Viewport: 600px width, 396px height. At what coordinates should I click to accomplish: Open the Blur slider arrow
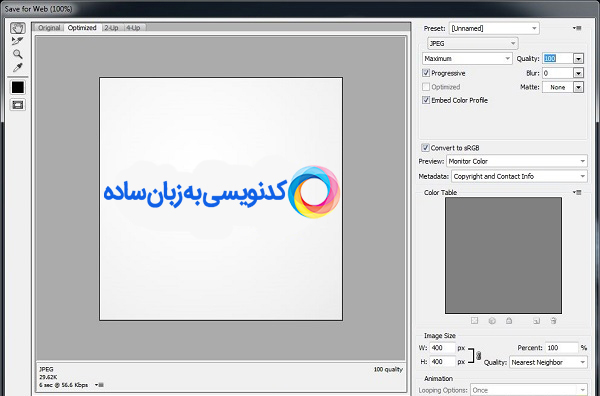coord(578,73)
